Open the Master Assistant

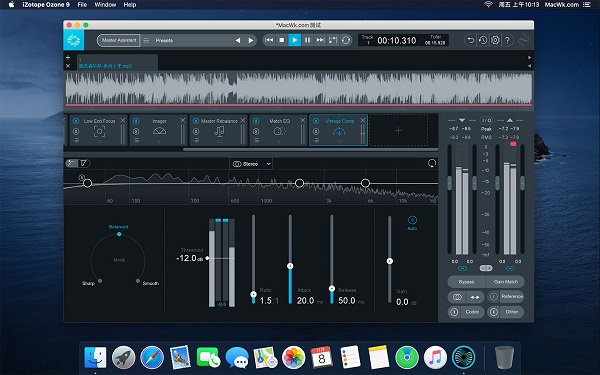point(119,40)
